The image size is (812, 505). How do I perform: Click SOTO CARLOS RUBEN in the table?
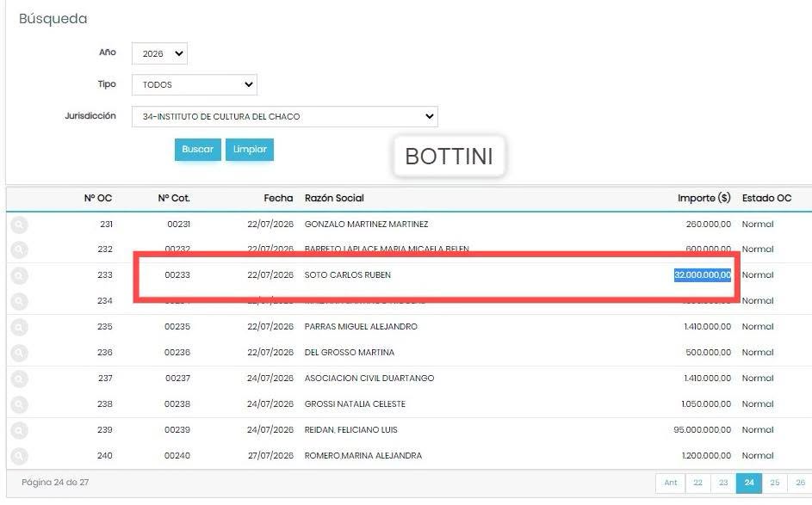click(x=348, y=275)
